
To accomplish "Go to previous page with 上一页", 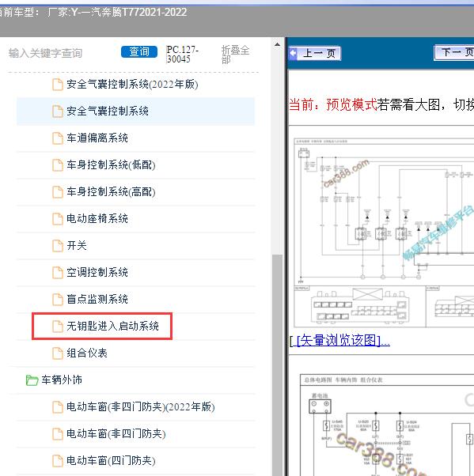I will click(x=315, y=54).
